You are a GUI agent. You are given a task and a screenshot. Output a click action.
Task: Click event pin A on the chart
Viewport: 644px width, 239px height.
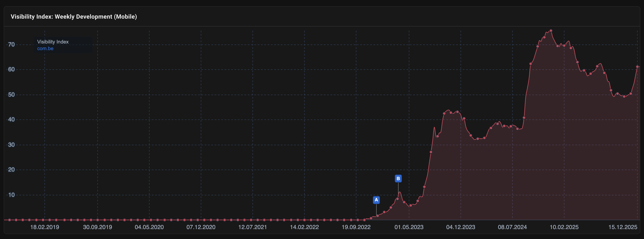pyautogui.click(x=376, y=200)
